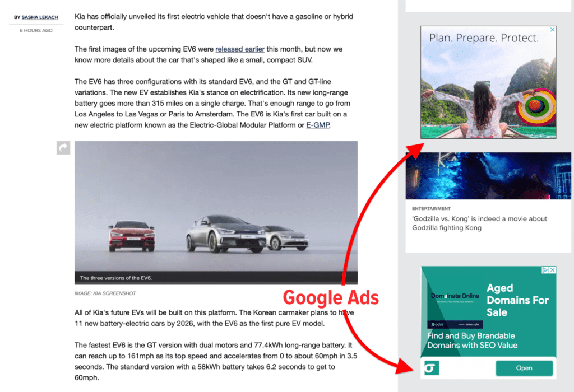Click the '6 HOURS AGO' timestamp
The width and height of the screenshot is (574, 392).
click(x=36, y=30)
